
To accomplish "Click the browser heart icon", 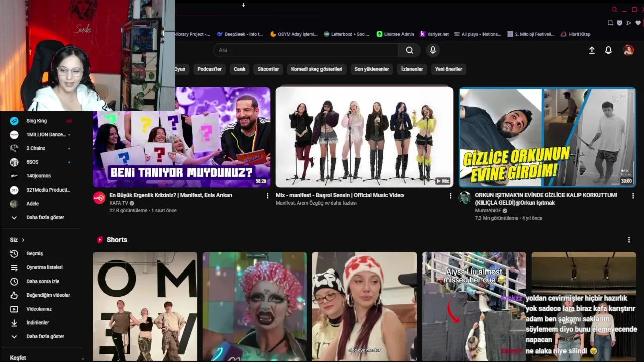I will click(x=638, y=23).
